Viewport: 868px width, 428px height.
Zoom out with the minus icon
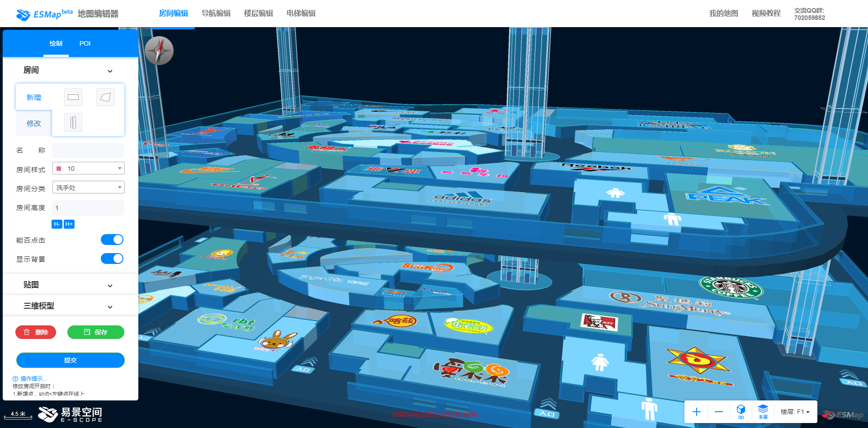tap(719, 412)
